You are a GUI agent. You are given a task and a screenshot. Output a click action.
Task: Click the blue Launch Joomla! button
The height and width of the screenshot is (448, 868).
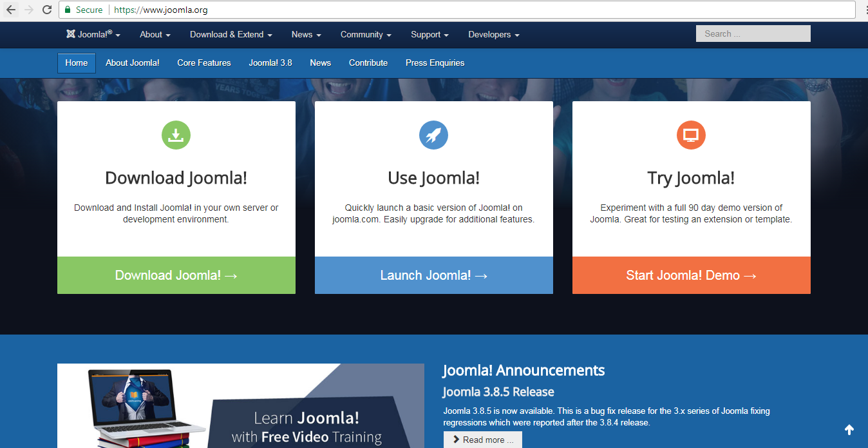tap(434, 275)
